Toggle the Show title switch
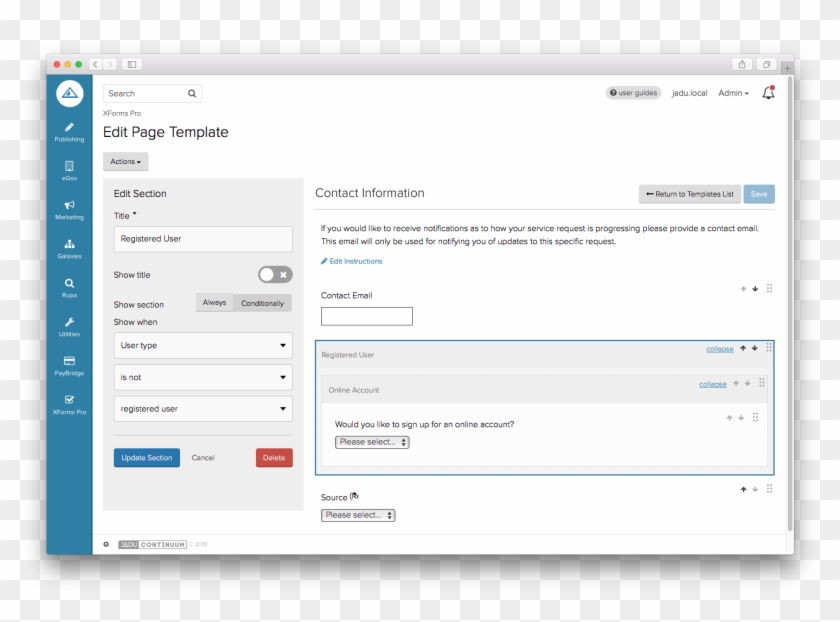The height and width of the screenshot is (622, 840). [275, 275]
